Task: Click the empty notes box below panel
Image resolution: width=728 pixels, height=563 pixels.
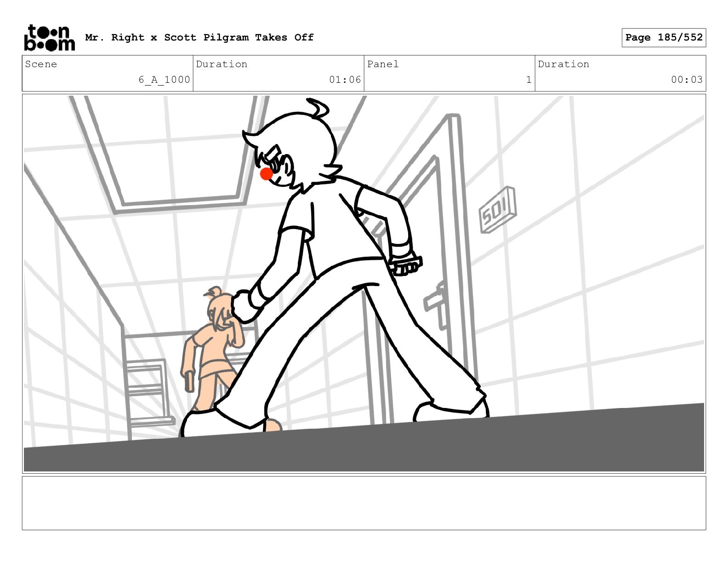Action: (364, 503)
